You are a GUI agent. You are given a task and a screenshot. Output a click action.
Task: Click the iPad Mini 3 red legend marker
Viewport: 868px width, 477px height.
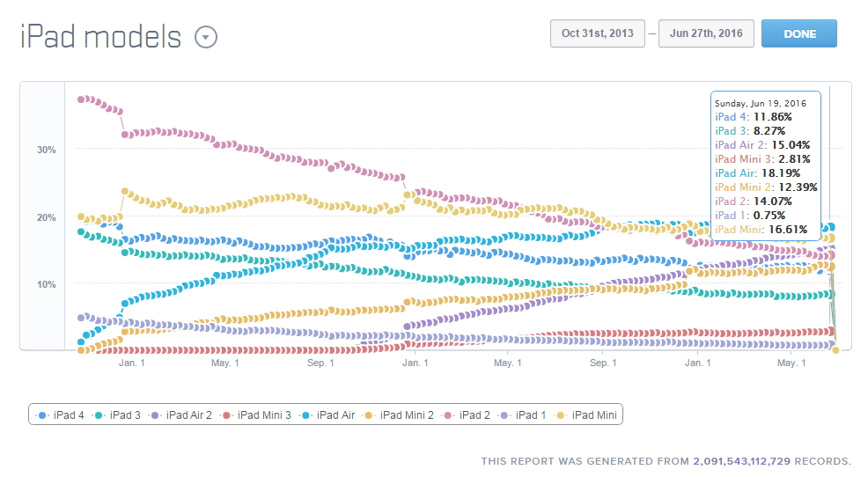coord(226,415)
